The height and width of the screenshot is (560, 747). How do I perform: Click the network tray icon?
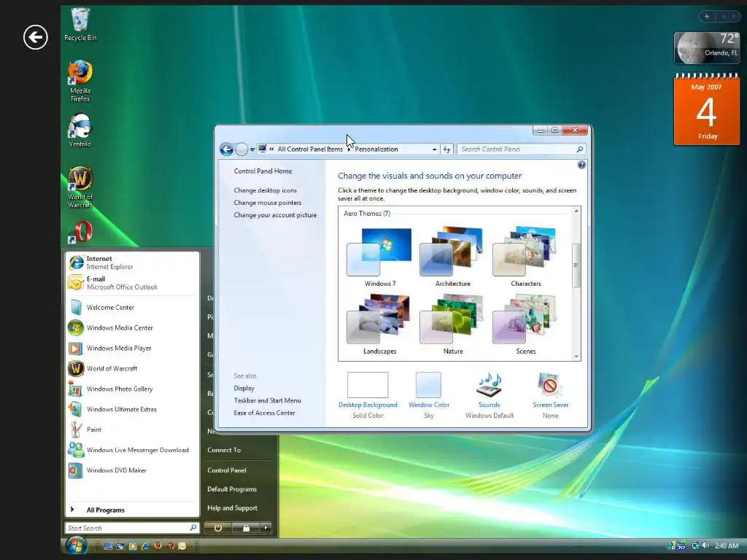pyautogui.click(x=696, y=545)
